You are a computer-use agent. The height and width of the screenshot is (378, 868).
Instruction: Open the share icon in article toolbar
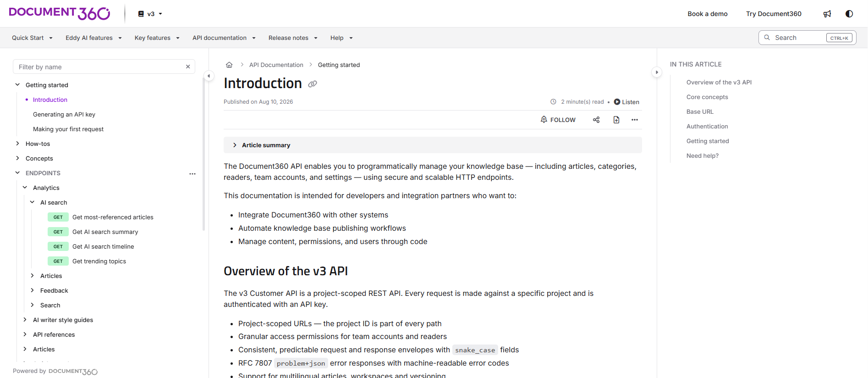pos(596,120)
